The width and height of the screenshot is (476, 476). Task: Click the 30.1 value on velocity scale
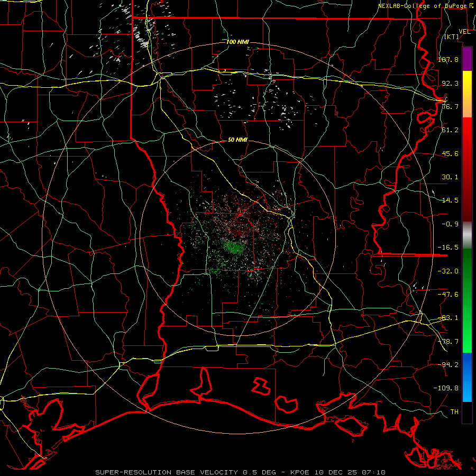point(450,177)
